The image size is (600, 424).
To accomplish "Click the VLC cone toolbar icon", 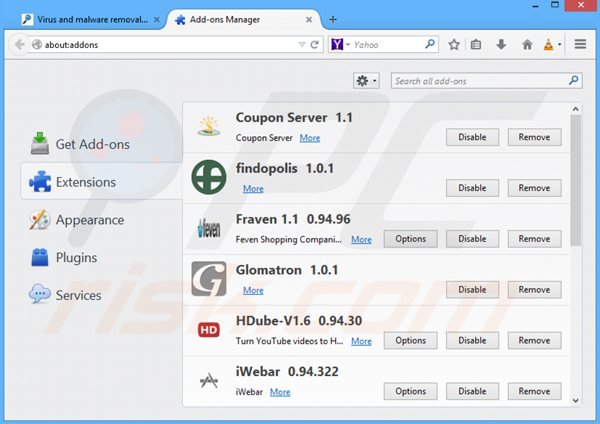I will click(548, 45).
